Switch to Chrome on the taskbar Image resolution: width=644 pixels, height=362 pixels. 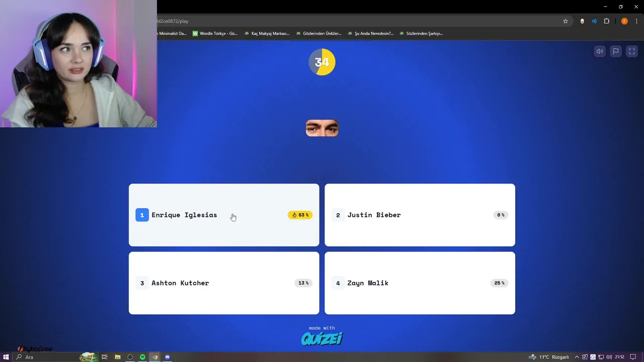click(x=155, y=357)
